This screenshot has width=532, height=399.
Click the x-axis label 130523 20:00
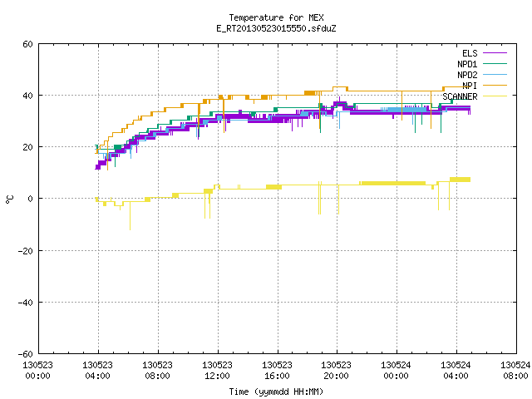[x=336, y=371]
